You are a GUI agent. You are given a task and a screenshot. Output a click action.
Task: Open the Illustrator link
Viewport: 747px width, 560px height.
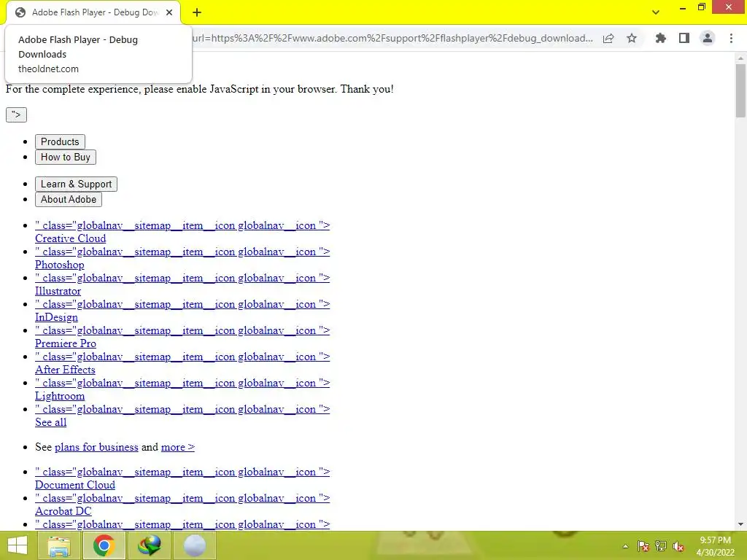58,291
